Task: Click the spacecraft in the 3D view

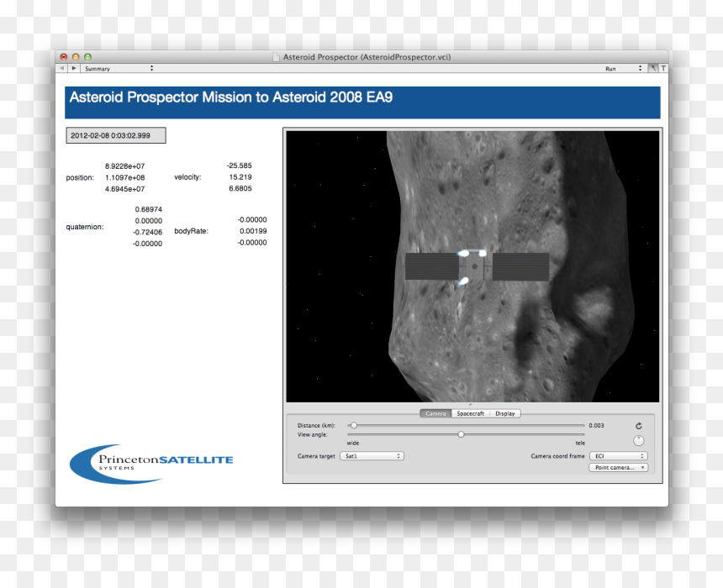Action: (x=477, y=267)
